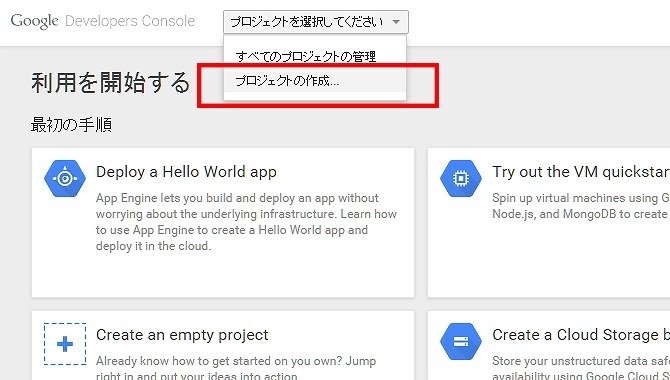
Task: Choose プロジェクトの作成... from the dropdown
Action: (x=314, y=80)
